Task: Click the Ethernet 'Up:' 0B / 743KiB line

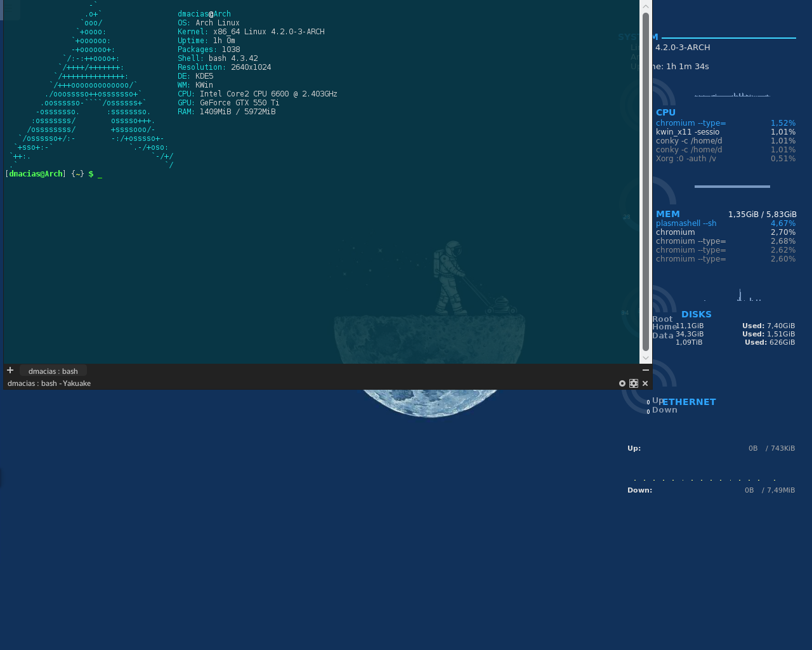Action: (711, 448)
